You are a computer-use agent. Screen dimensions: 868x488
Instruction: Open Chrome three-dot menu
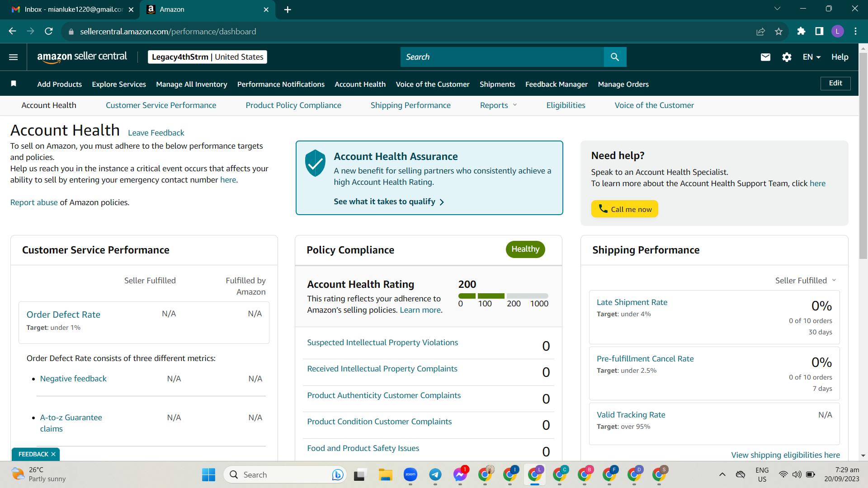(855, 31)
